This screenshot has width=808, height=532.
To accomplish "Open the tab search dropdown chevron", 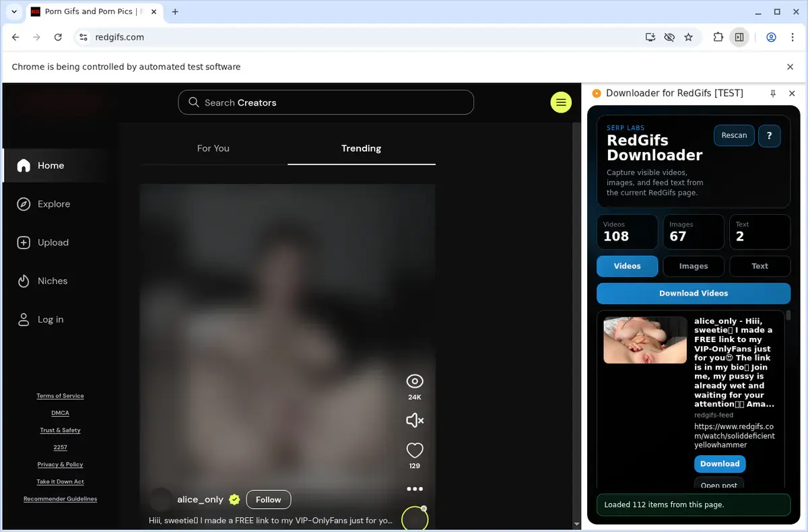I will tap(14, 11).
